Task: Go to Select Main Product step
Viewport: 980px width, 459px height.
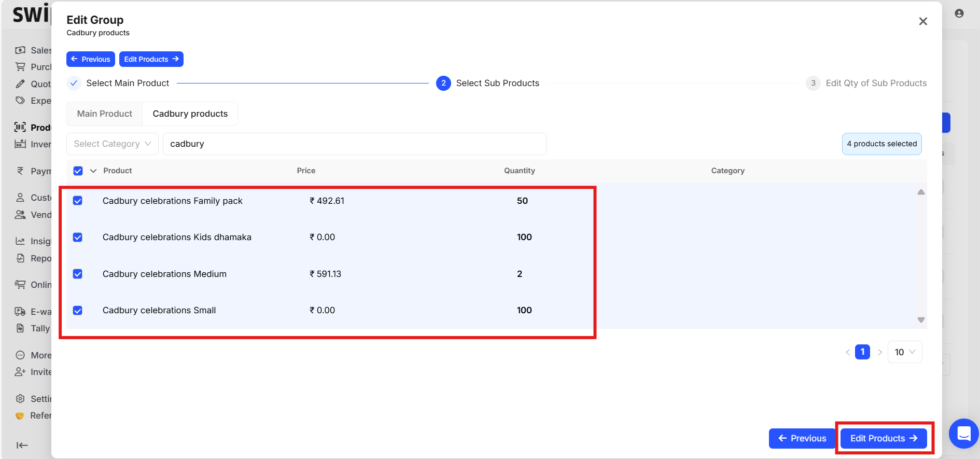Action: [x=118, y=83]
